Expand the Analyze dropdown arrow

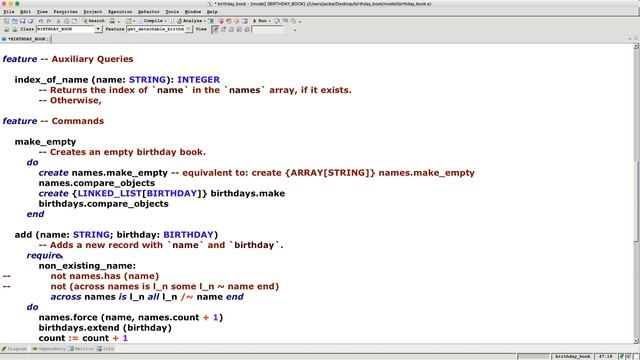coord(204,21)
